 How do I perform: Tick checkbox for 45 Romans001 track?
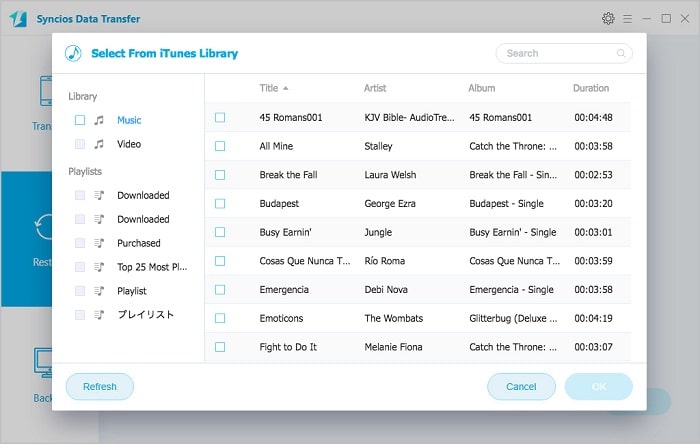(220, 117)
